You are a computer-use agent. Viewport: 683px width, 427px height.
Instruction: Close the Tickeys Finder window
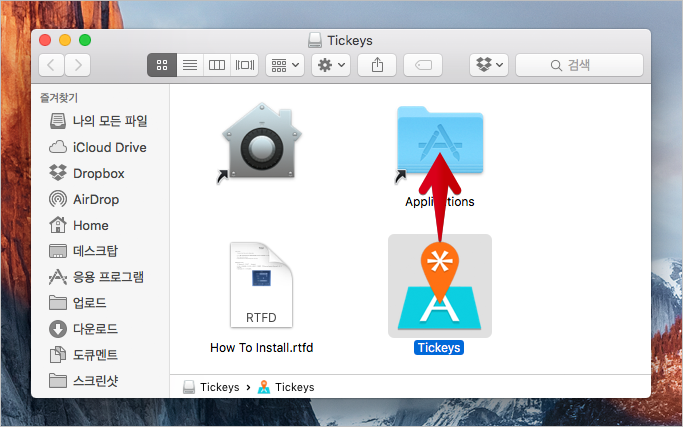(x=45, y=40)
